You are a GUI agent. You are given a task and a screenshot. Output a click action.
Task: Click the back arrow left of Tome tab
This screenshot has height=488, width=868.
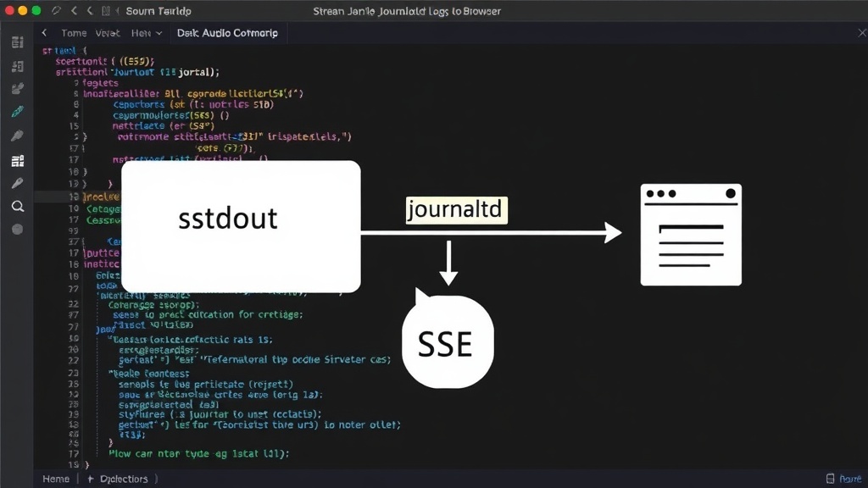44,33
